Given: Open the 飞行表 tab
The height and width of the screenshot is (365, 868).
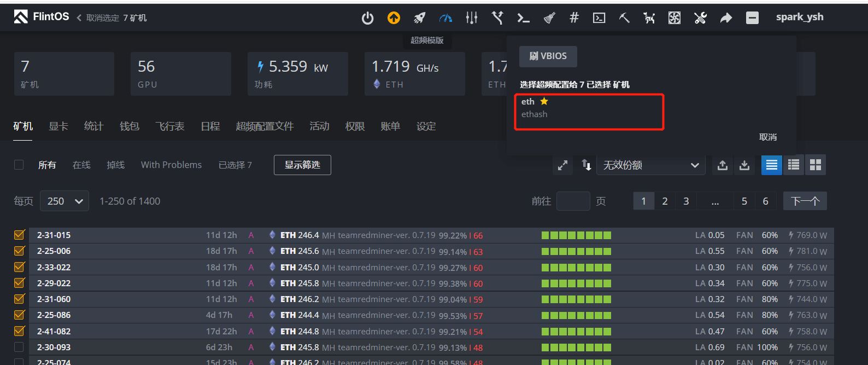Looking at the screenshot, I should tap(170, 126).
